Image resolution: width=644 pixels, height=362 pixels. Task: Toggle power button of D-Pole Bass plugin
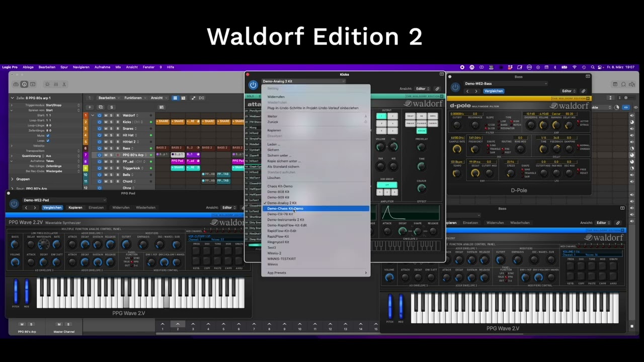(x=455, y=87)
